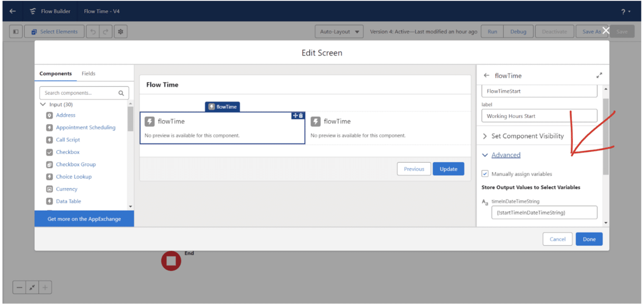Open the help question mark menu

pos(625,11)
